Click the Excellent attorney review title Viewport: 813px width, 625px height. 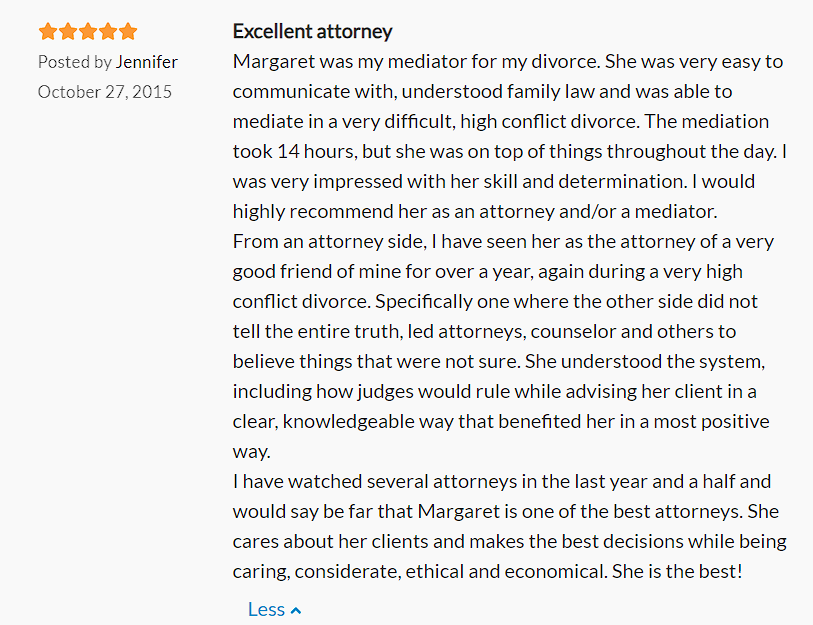point(313,31)
